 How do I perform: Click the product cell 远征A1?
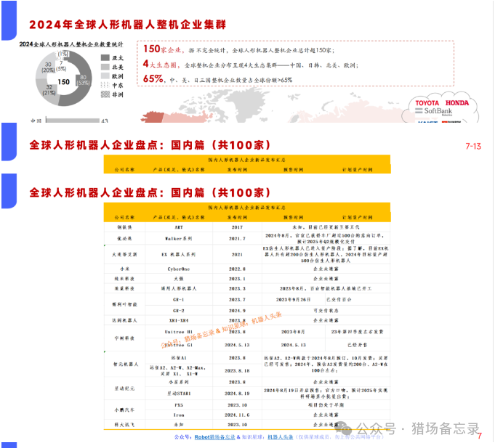pos(179,358)
